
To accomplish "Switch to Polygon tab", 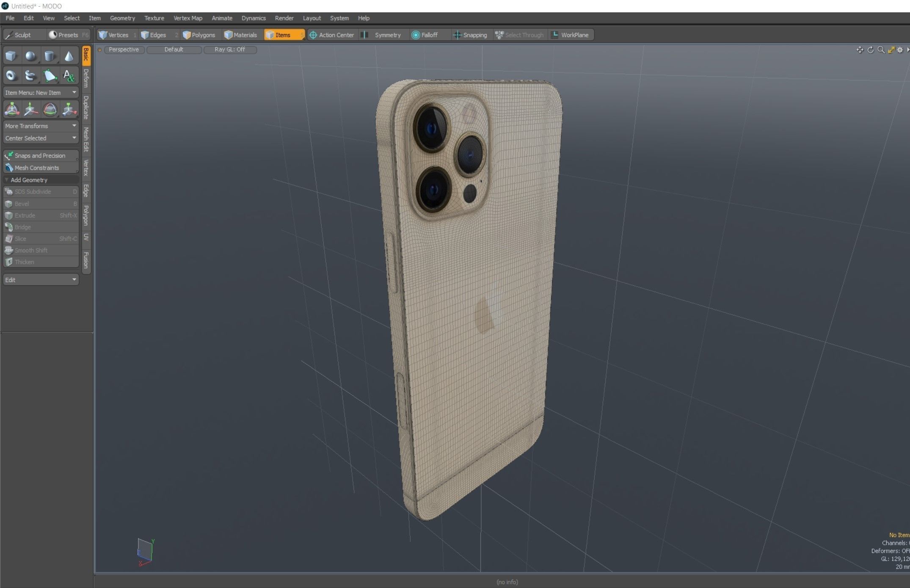I will pos(86,215).
